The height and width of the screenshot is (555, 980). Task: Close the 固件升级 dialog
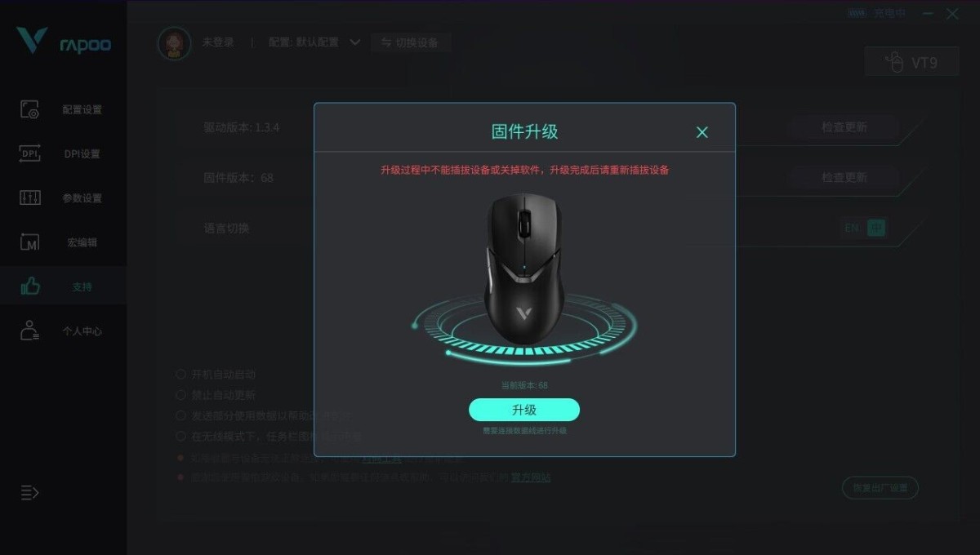pos(702,132)
